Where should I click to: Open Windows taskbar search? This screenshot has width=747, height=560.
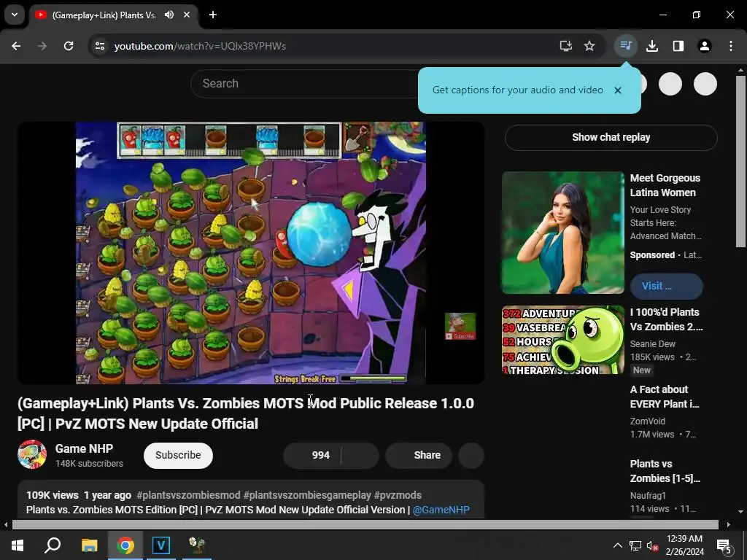53,545
